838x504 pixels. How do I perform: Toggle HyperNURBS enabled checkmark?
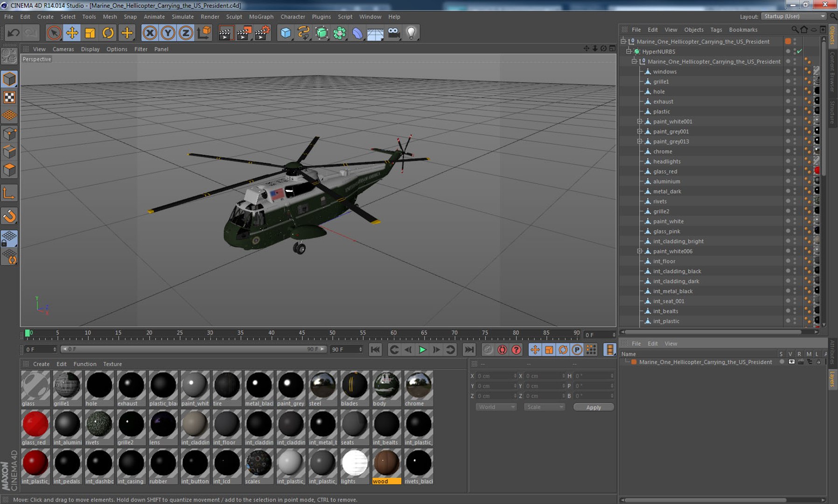click(800, 51)
